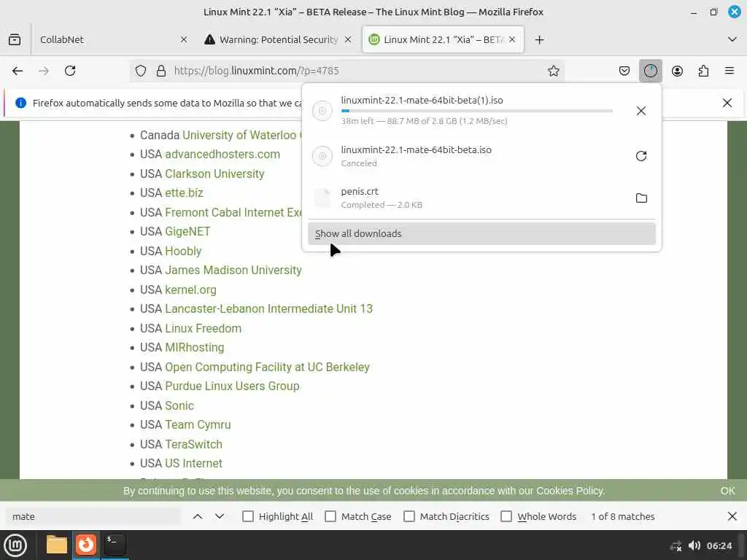
Task: Open the Open Computing Facility at UC Berkeley link
Action: coord(267,367)
